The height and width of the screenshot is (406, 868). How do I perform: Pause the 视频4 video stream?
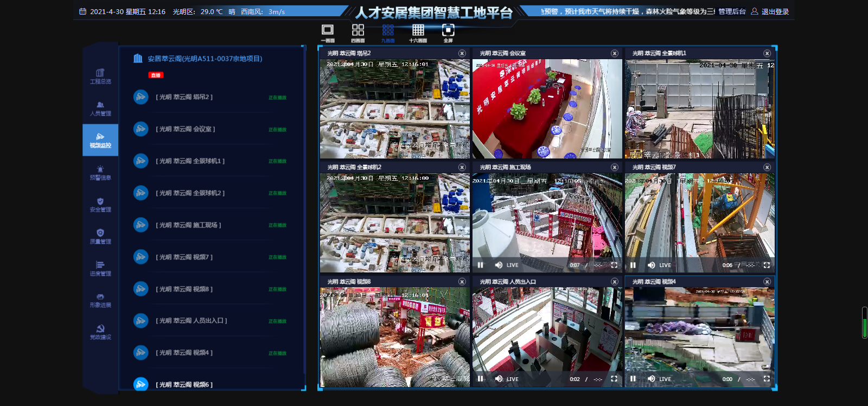click(x=633, y=379)
